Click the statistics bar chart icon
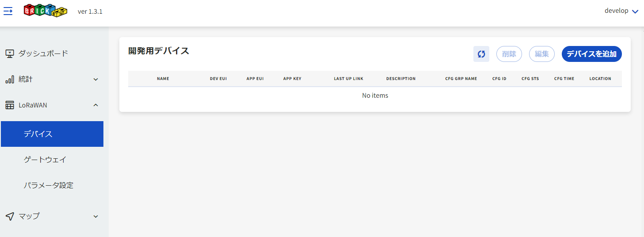The height and width of the screenshot is (237, 644). (10, 80)
